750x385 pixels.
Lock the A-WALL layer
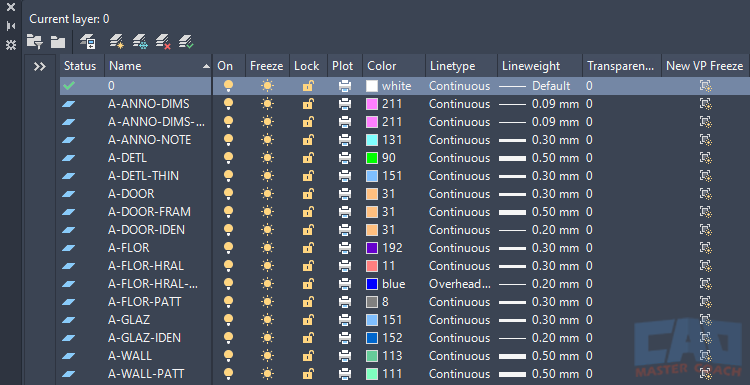pos(308,356)
